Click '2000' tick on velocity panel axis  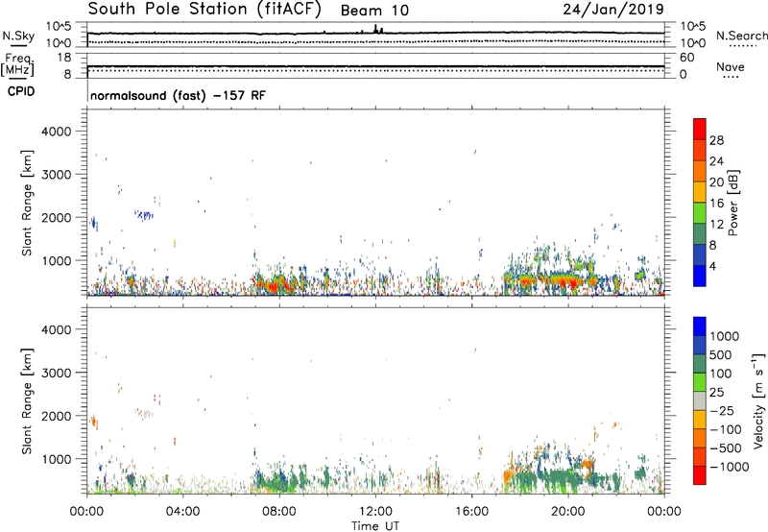click(x=57, y=416)
